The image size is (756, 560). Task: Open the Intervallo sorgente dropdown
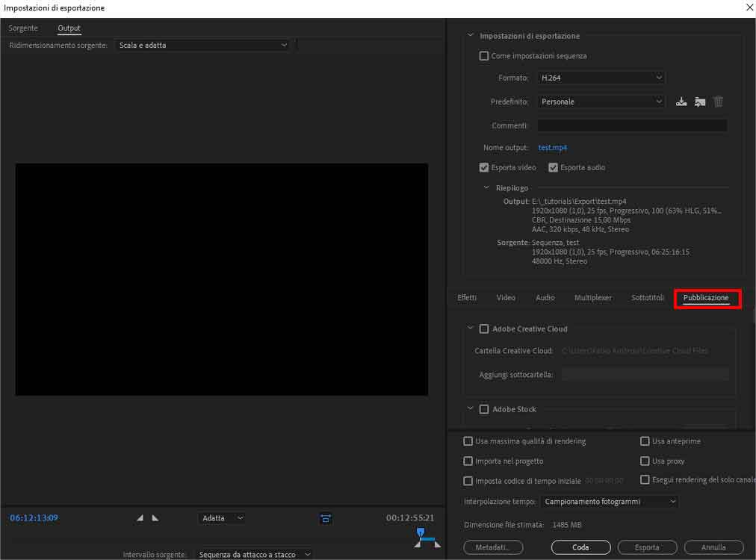point(254,554)
